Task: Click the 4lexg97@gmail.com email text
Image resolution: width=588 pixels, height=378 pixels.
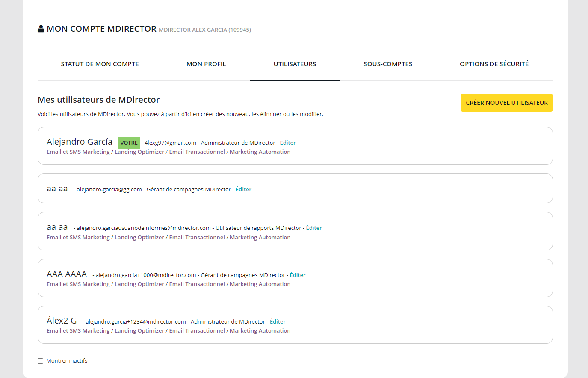Action: (170, 143)
